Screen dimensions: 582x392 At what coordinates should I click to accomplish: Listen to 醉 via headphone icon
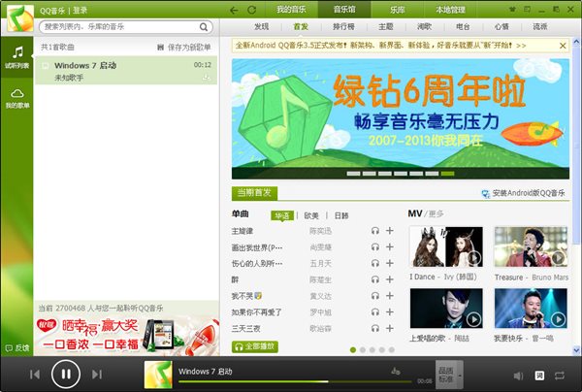click(x=375, y=279)
